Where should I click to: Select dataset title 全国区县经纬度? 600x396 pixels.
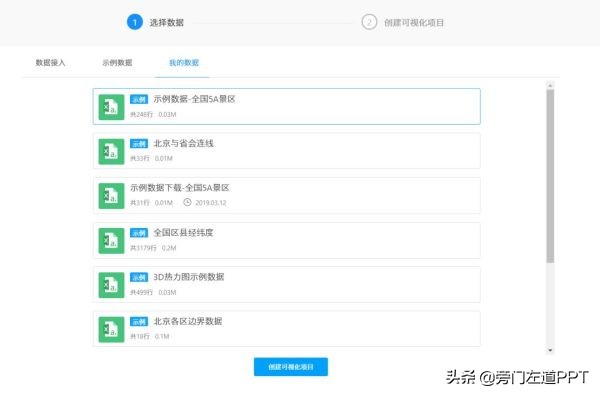(183, 232)
